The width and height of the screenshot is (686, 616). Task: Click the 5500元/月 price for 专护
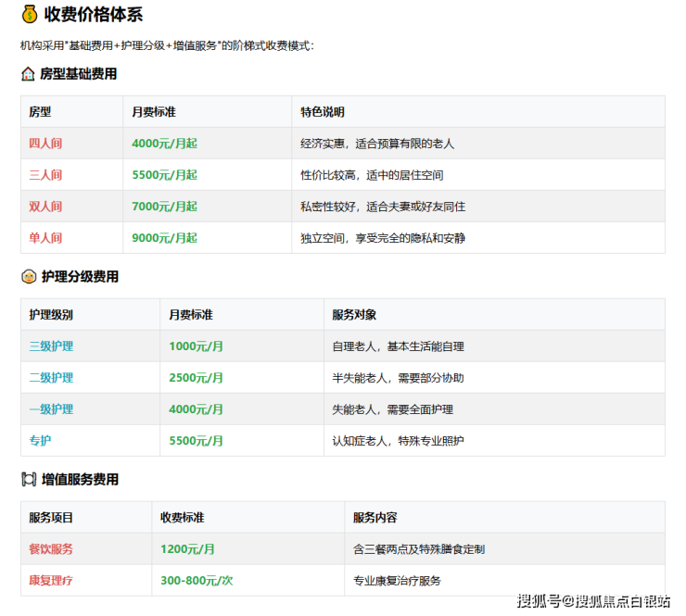click(x=196, y=441)
